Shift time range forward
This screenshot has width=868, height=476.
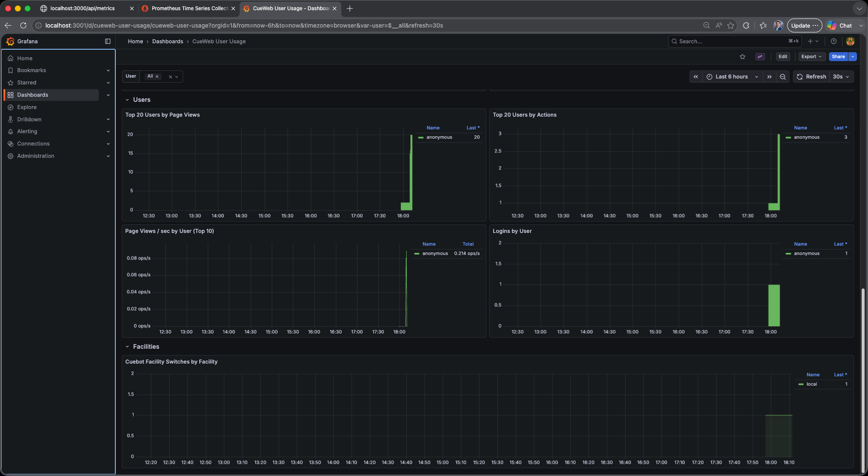coord(769,77)
